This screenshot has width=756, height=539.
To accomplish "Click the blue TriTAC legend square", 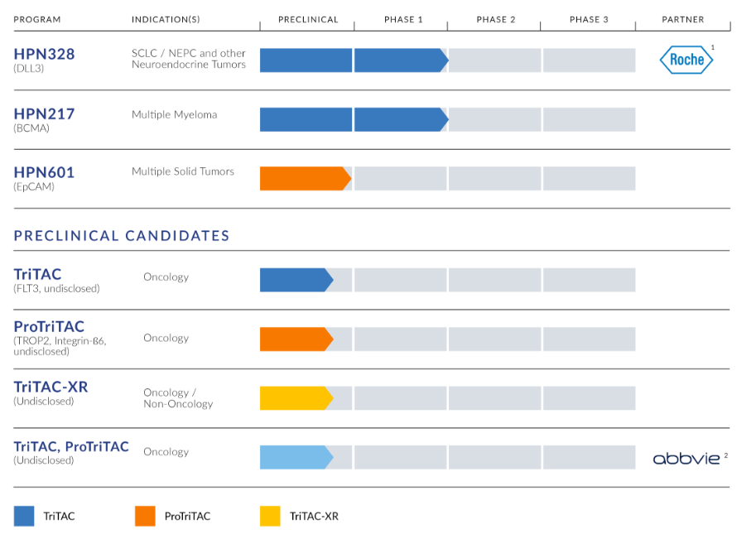I will pyautogui.click(x=24, y=516).
